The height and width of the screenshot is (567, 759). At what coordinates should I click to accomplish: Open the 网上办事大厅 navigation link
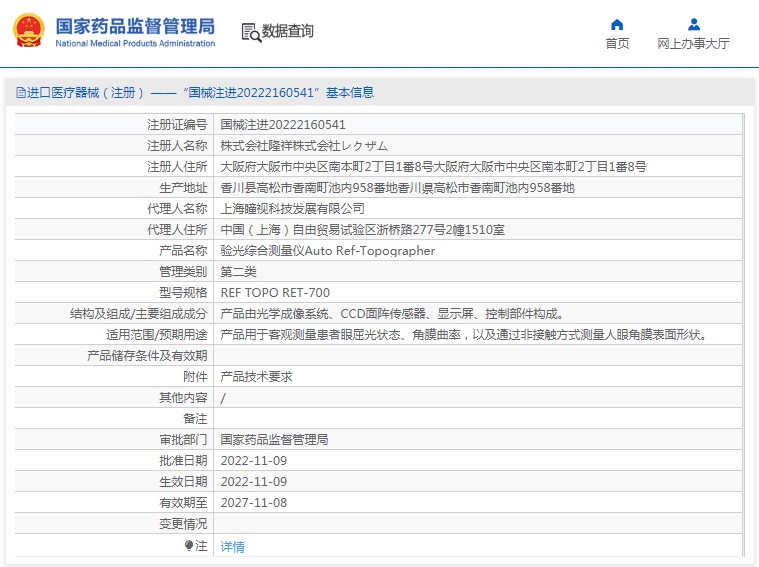click(693, 44)
